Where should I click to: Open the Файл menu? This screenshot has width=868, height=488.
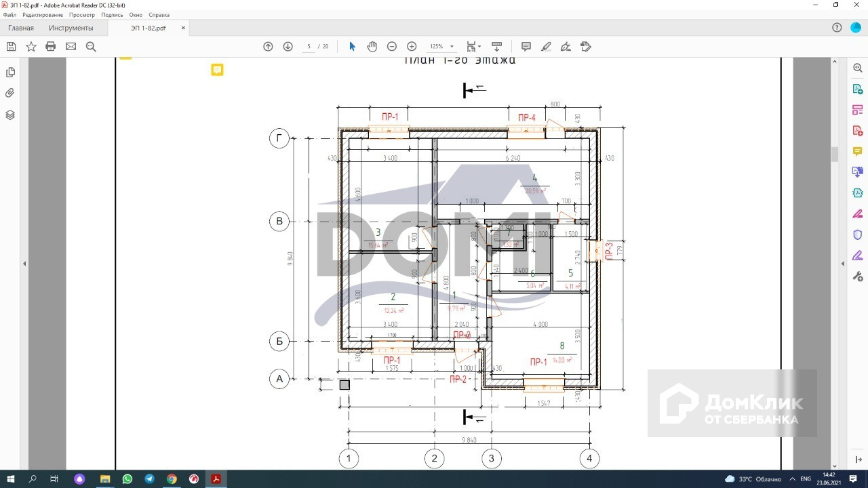coord(9,15)
